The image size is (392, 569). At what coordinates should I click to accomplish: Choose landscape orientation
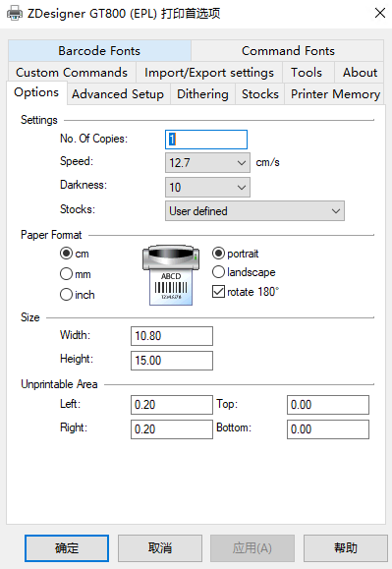tap(218, 272)
